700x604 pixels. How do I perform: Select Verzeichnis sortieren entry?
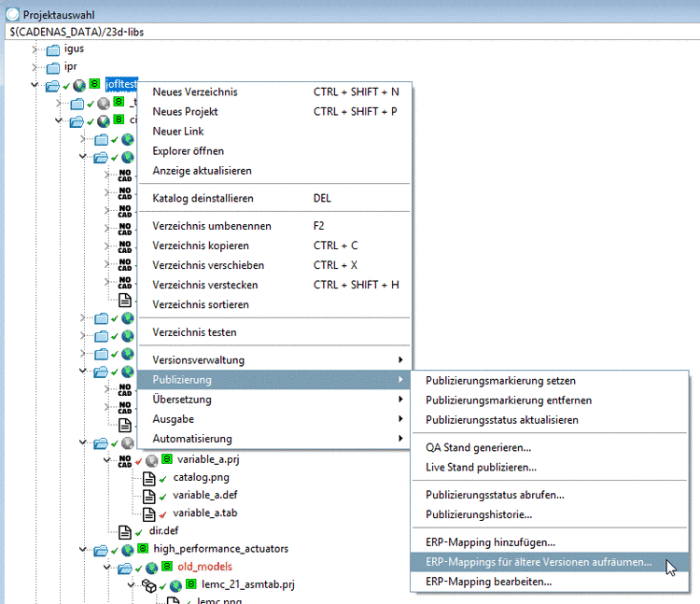tap(274, 304)
